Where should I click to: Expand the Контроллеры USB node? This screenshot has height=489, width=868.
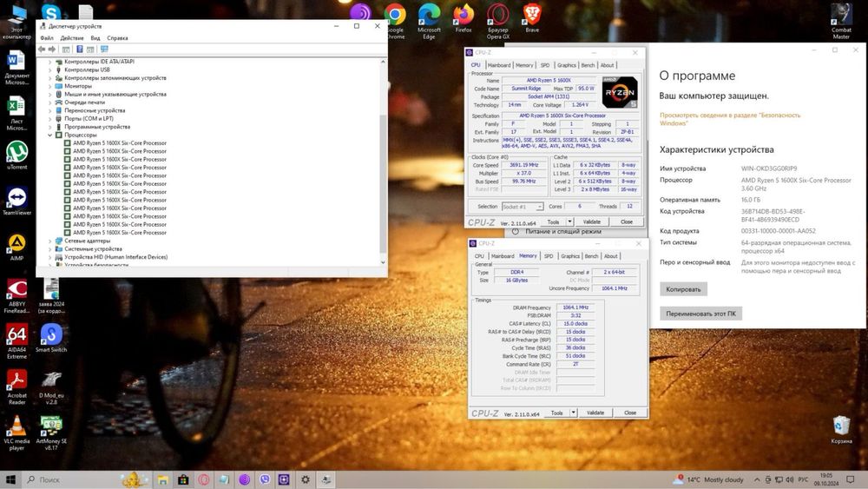click(49, 69)
